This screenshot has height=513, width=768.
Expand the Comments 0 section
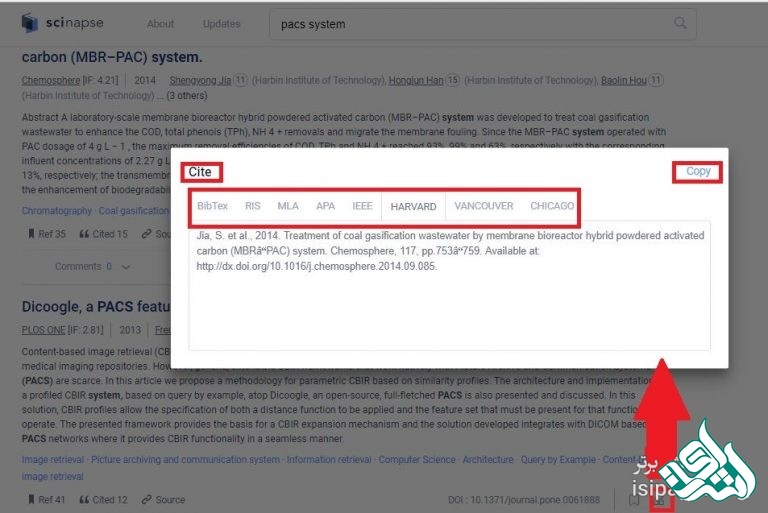point(93,267)
